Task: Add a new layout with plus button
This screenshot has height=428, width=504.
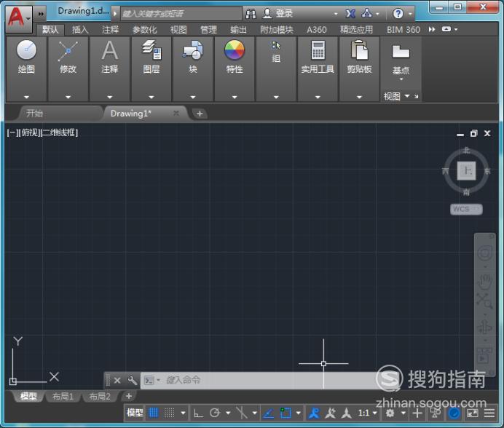Action: point(129,396)
